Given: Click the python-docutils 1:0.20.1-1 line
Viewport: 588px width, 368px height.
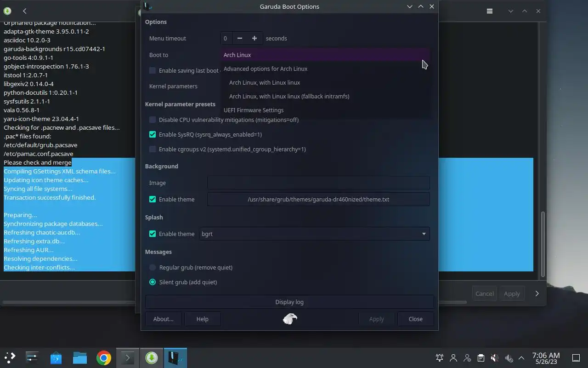Looking at the screenshot, I should tap(40, 92).
